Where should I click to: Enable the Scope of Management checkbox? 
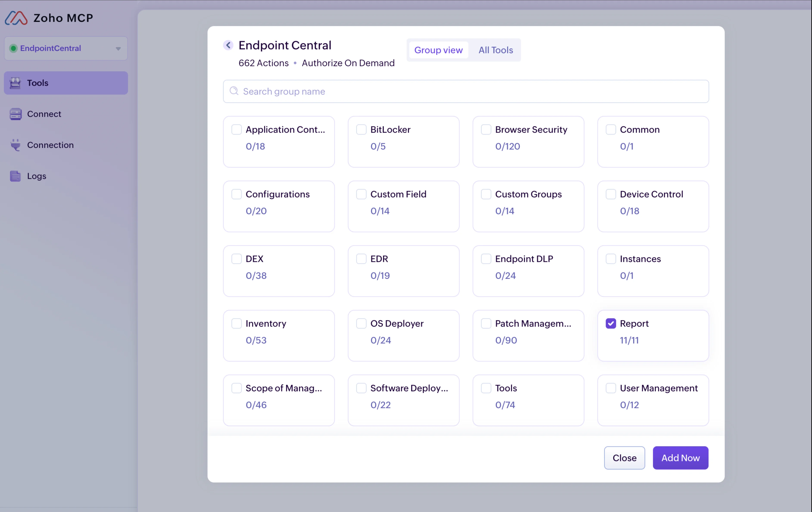pos(236,388)
